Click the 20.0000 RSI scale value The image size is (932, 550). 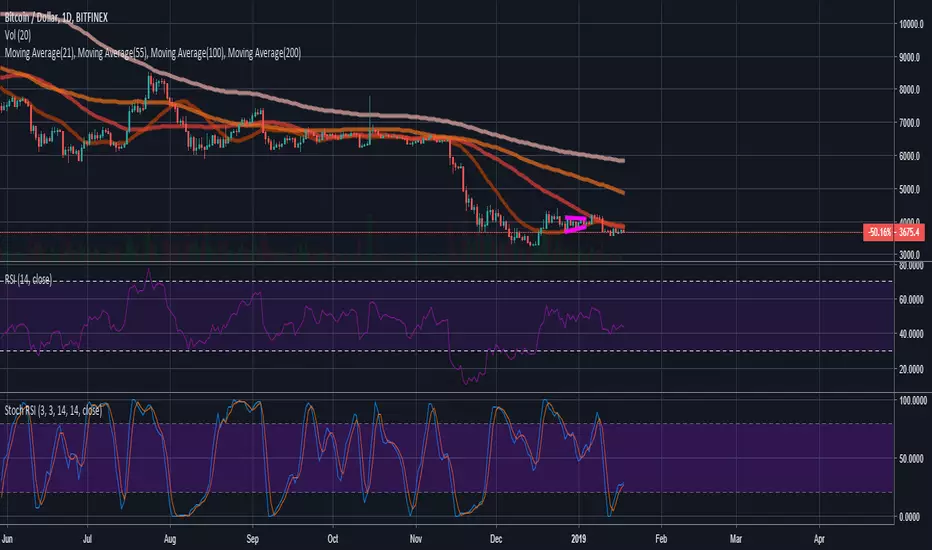[911, 369]
